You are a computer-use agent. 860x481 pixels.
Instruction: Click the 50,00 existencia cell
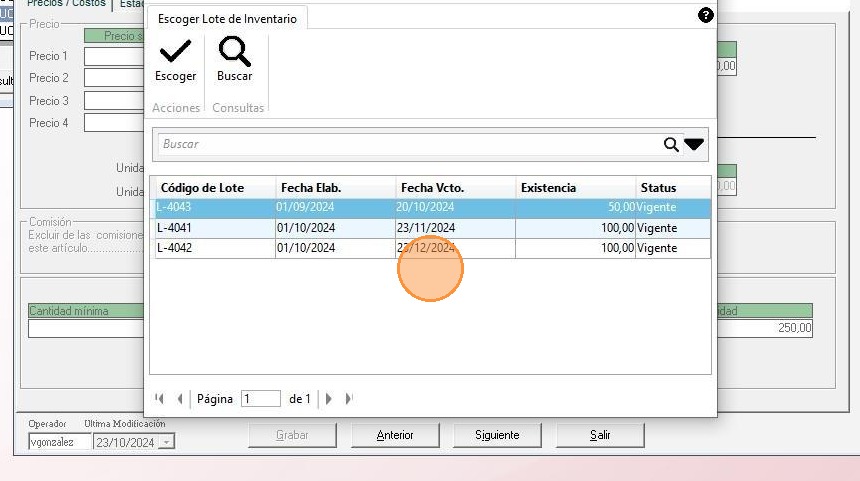[x=575, y=207]
